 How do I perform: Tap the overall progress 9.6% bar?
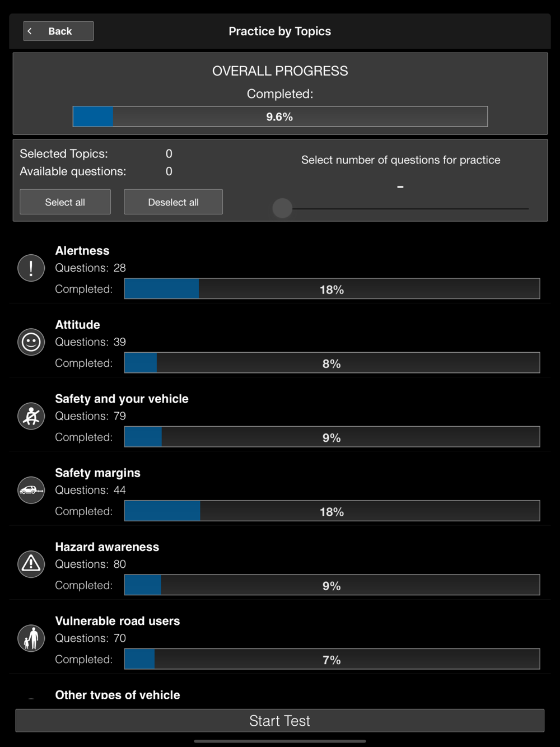pyautogui.click(x=280, y=116)
